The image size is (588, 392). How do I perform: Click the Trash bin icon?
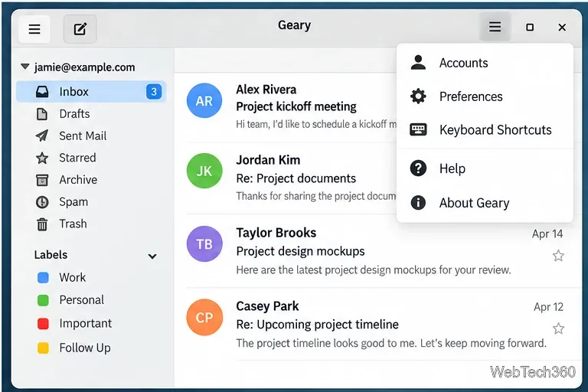(42, 224)
